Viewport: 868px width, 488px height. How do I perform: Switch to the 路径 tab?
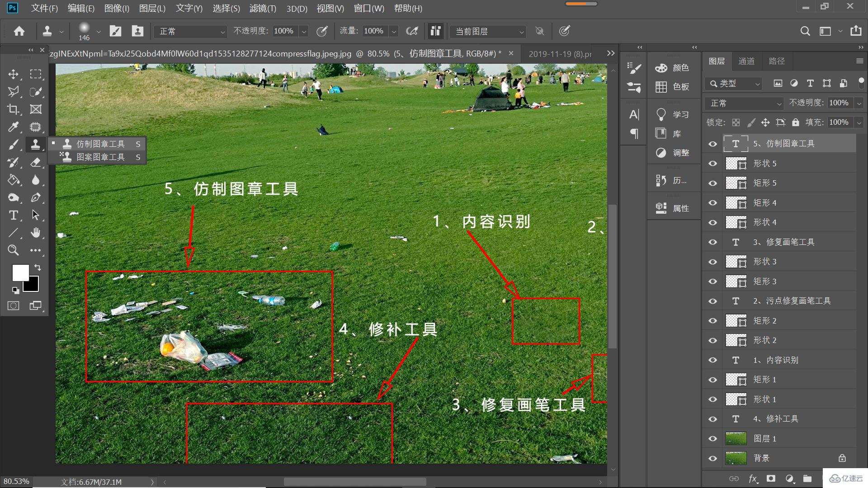click(777, 61)
